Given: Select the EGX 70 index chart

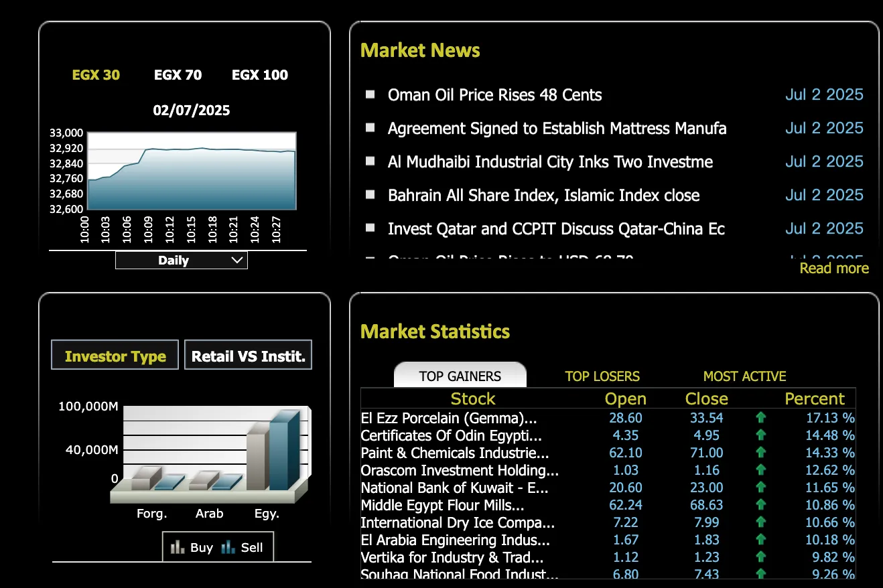Looking at the screenshot, I should click(178, 75).
